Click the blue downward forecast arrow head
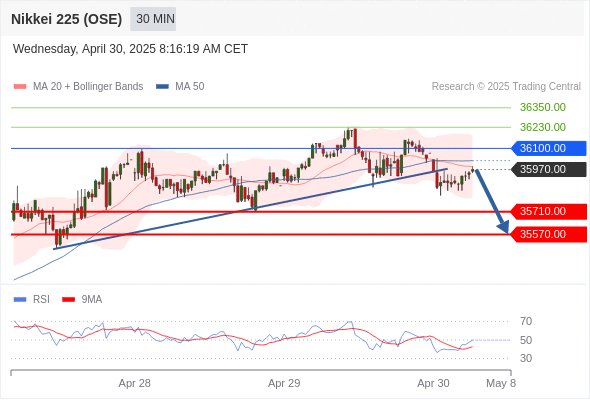The image size is (590, 400). point(503,228)
